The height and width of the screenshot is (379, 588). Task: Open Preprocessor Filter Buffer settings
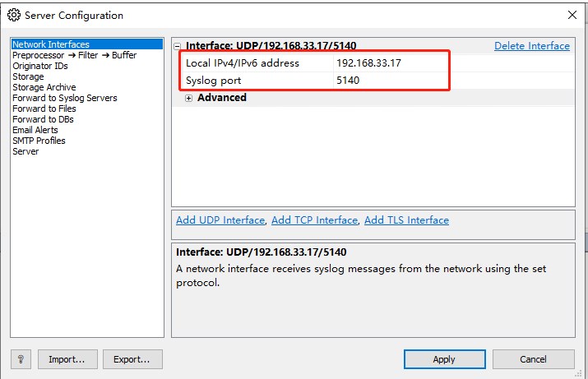click(x=74, y=55)
